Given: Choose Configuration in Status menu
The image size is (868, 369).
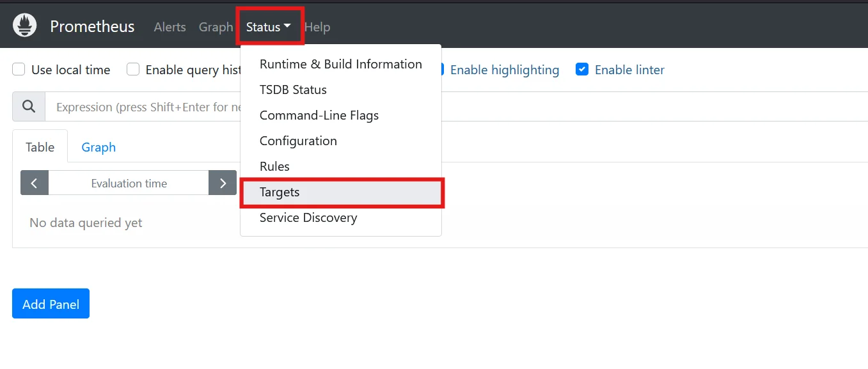Looking at the screenshot, I should coord(341,141).
